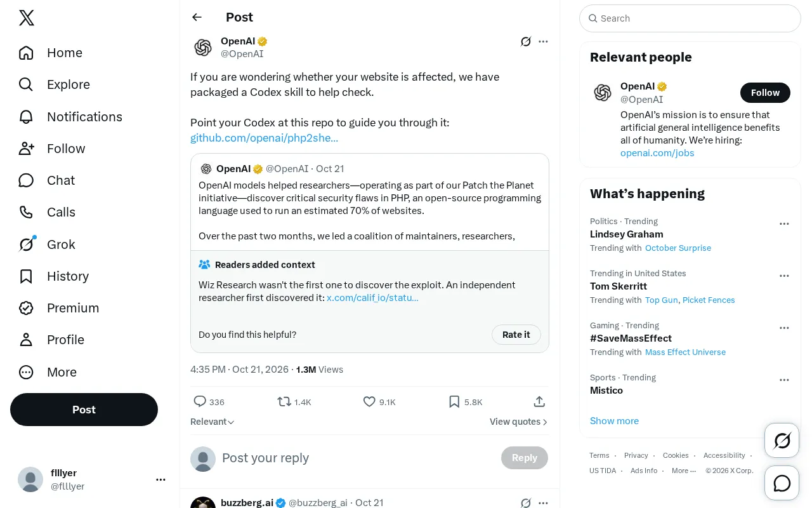The image size is (812, 508).
Task: Click the X logo icon
Action: point(27,18)
